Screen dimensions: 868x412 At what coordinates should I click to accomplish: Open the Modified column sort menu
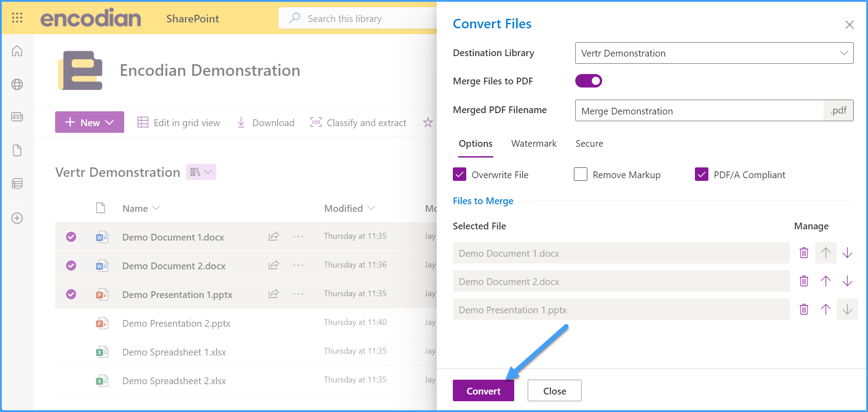coord(349,208)
